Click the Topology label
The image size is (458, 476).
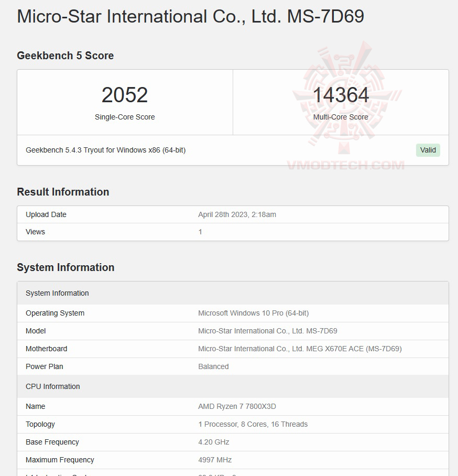[x=40, y=425]
